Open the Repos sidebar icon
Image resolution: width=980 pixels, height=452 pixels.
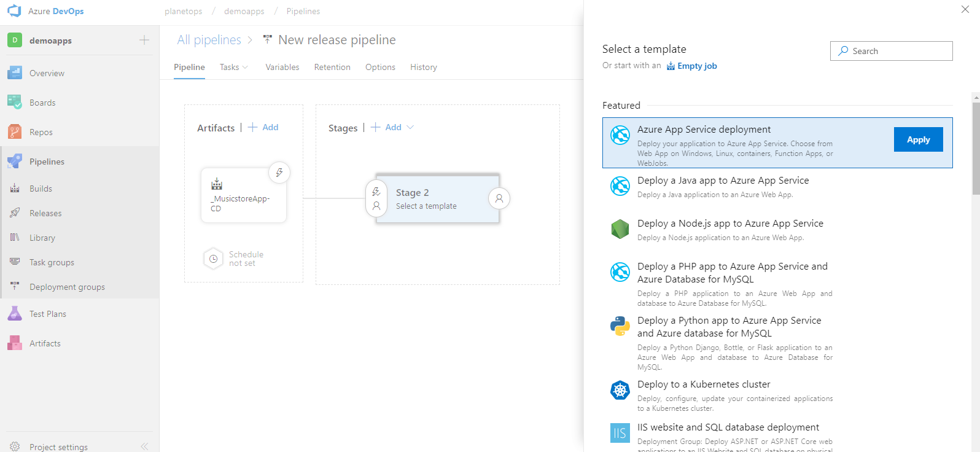(15, 132)
